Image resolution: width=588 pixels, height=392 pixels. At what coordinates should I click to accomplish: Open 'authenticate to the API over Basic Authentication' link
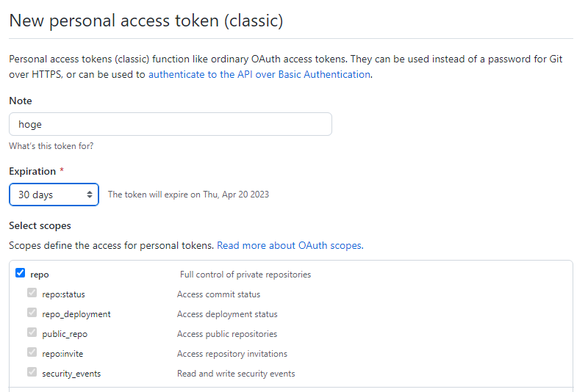pyautogui.click(x=259, y=74)
